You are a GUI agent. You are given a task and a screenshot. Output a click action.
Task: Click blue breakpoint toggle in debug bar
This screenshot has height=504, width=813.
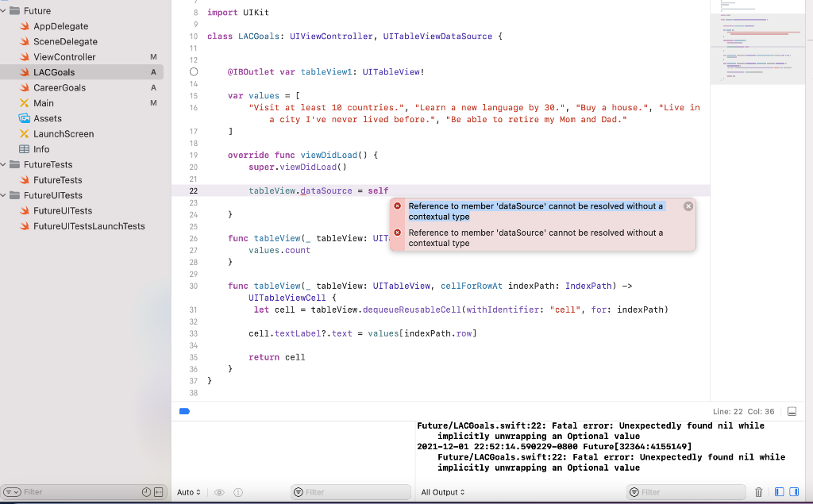(184, 411)
